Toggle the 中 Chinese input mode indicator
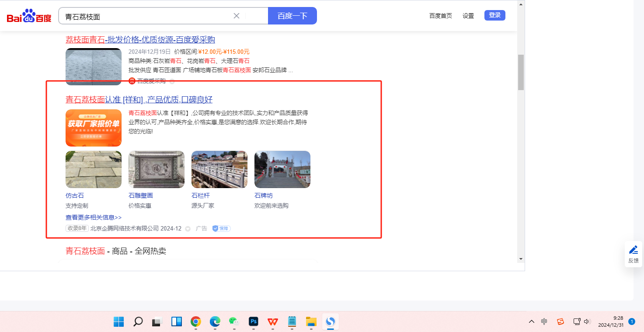The height and width of the screenshot is (332, 644). coord(544,322)
